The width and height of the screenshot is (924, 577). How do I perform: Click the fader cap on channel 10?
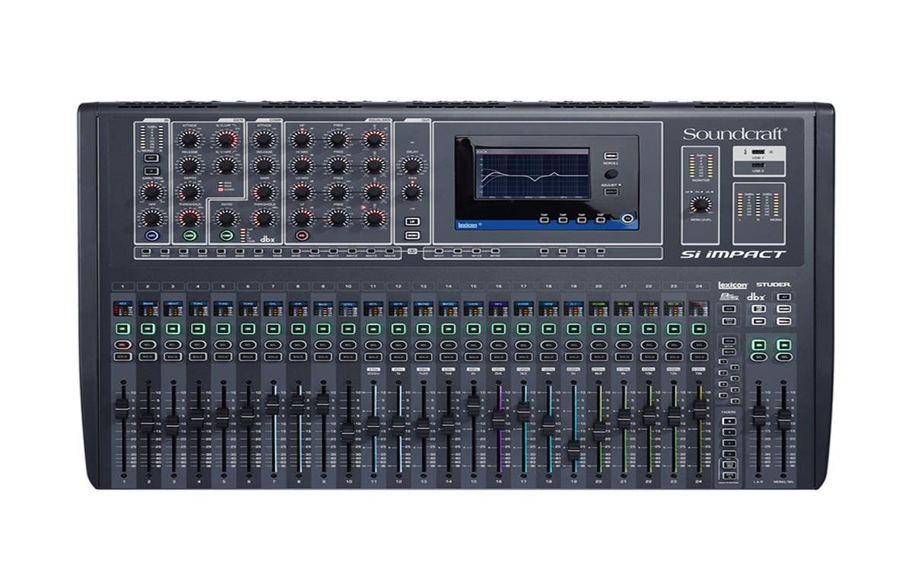348,432
